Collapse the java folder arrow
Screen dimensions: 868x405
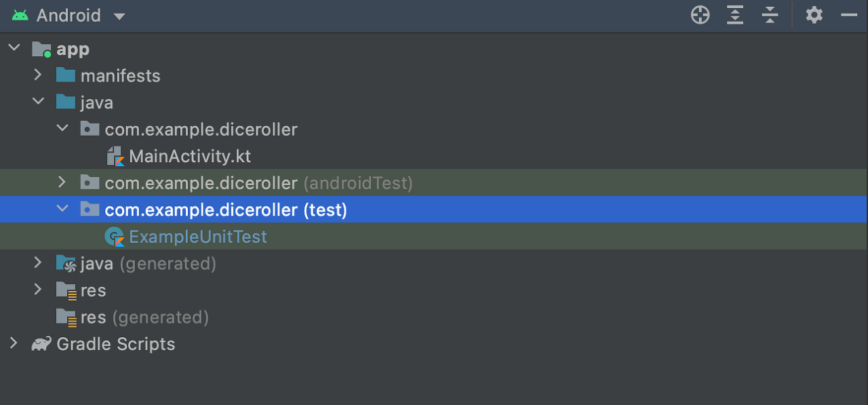coord(38,102)
